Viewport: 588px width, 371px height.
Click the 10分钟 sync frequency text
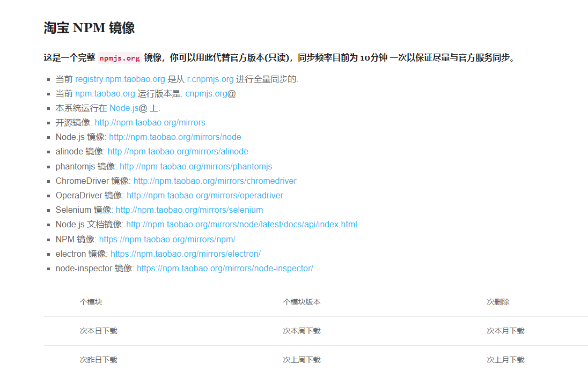point(374,58)
